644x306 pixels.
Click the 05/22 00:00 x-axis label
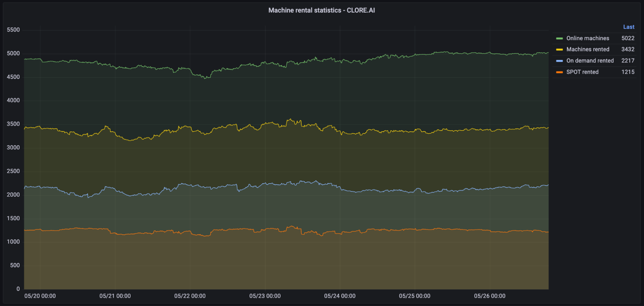coord(190,296)
